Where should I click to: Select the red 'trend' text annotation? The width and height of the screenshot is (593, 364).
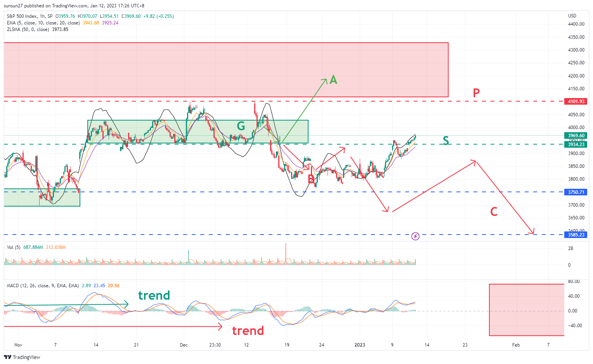248,331
